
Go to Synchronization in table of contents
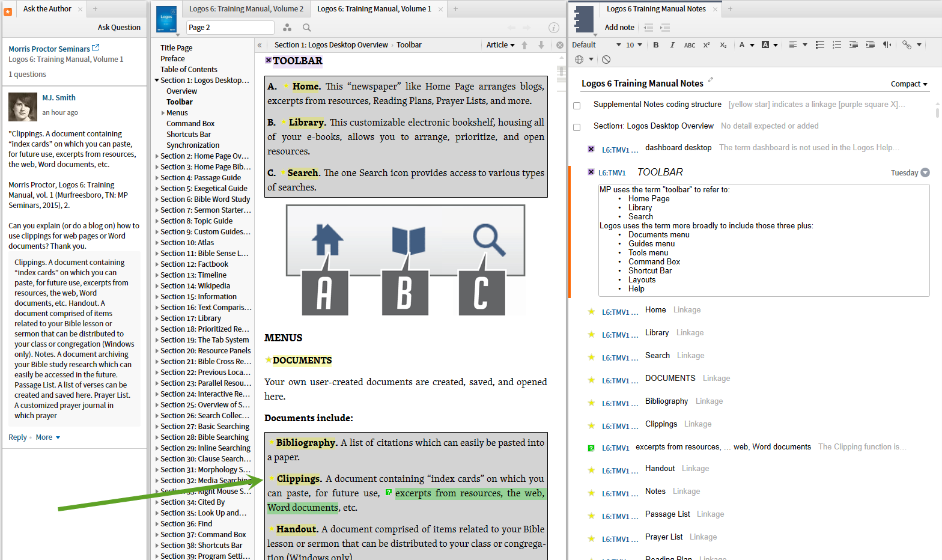coord(193,145)
